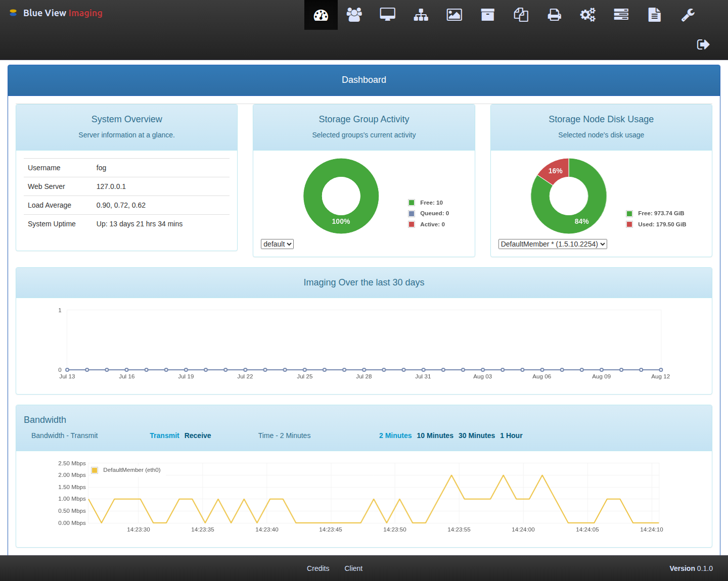Click the green 'Free: 10' legend swatch
This screenshot has height=581, width=728.
click(412, 203)
